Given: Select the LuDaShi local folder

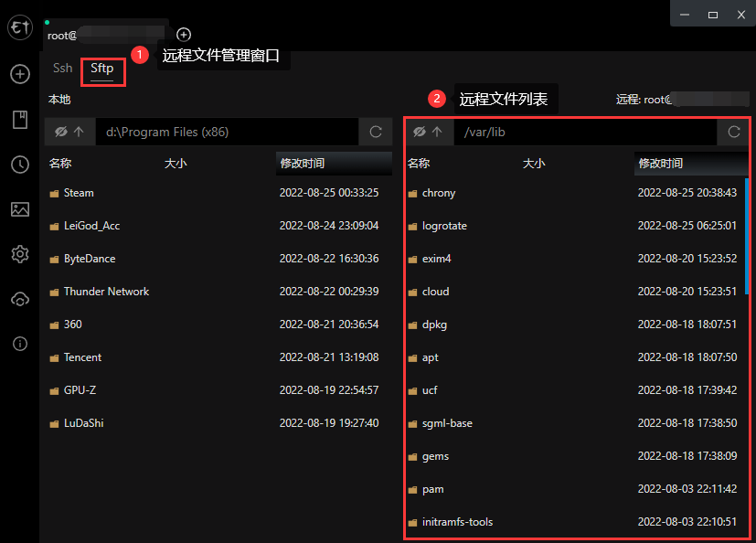Looking at the screenshot, I should click(x=218, y=423).
